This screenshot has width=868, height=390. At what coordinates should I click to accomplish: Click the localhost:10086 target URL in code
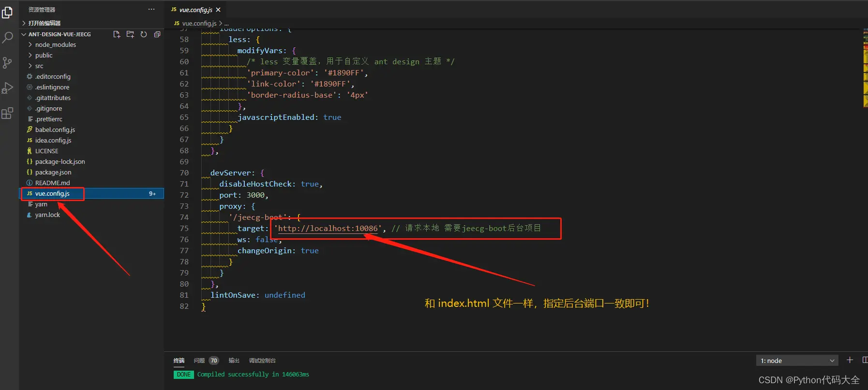pyautogui.click(x=328, y=229)
